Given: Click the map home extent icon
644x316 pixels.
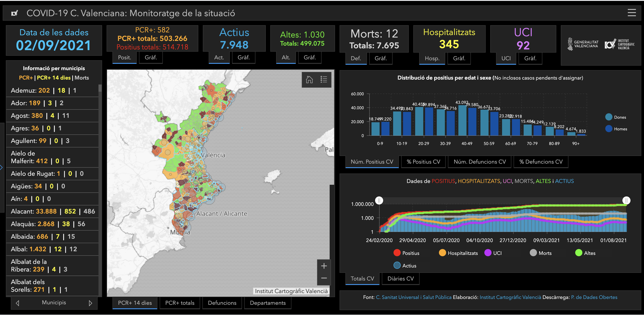Looking at the screenshot, I should [x=309, y=79].
